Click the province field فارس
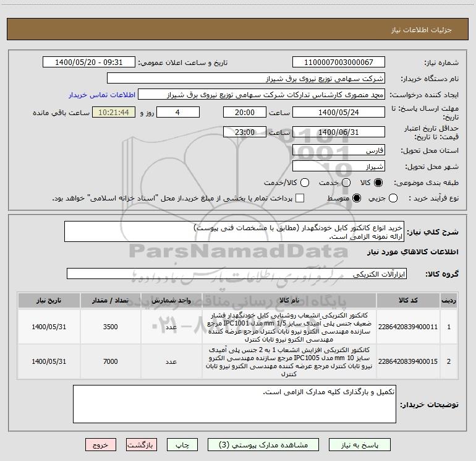The width and height of the screenshot is (476, 461). pos(339,150)
